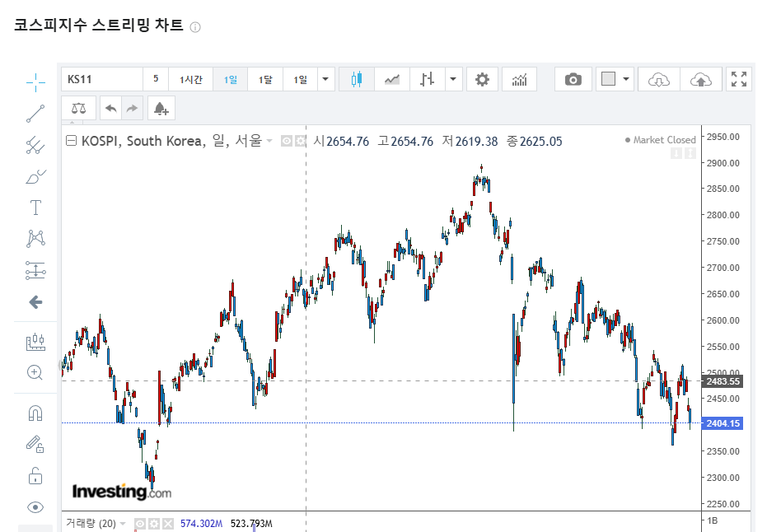The height and width of the screenshot is (532, 767).
Task: Take a chart snapshot with camera icon
Action: 573,79
